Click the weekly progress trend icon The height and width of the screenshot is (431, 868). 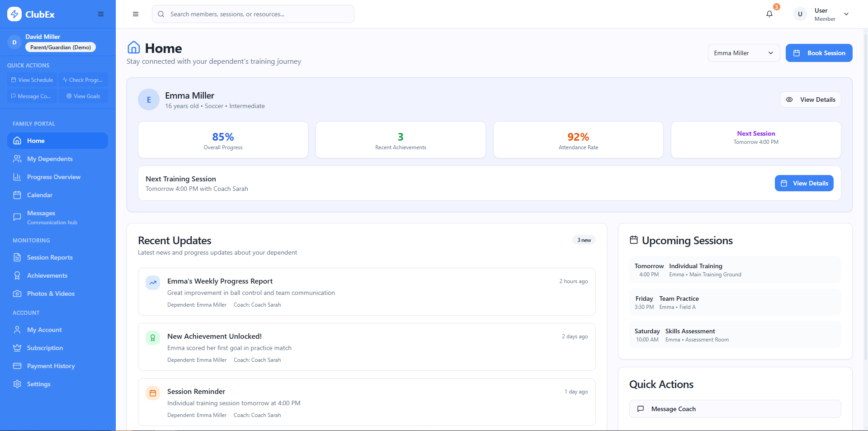click(153, 283)
